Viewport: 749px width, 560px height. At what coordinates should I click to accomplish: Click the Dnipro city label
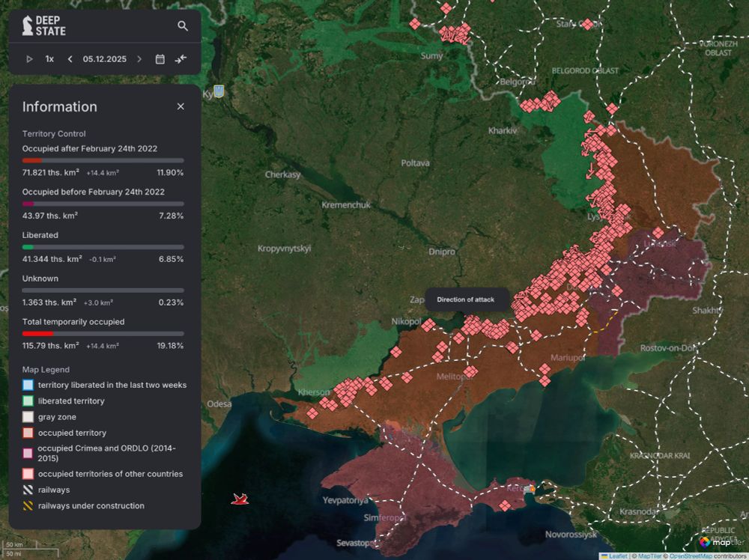pyautogui.click(x=442, y=251)
